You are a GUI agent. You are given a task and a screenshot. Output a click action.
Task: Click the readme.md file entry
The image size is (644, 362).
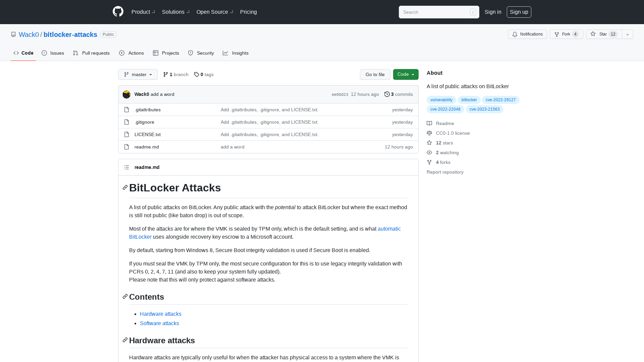click(x=146, y=146)
